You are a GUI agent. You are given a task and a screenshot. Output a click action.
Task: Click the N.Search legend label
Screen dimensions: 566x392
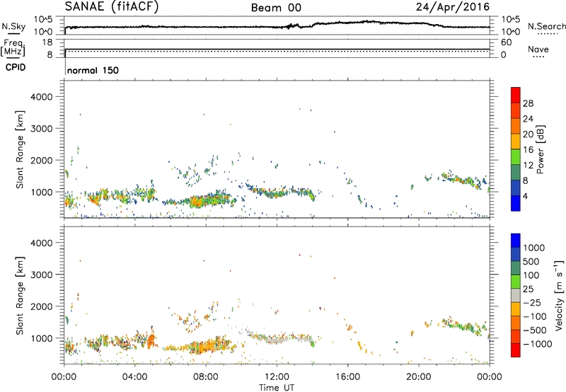click(x=547, y=26)
